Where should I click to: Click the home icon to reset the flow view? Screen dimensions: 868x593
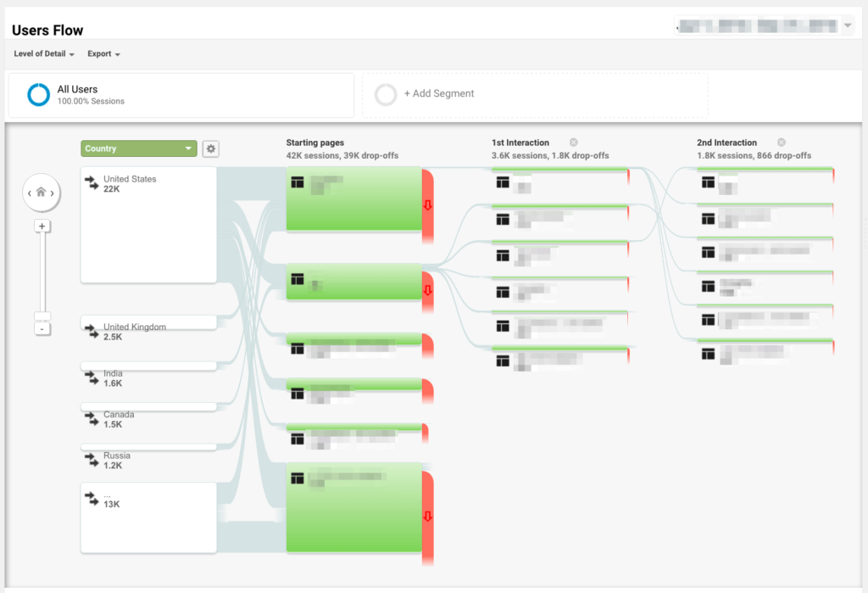(41, 193)
